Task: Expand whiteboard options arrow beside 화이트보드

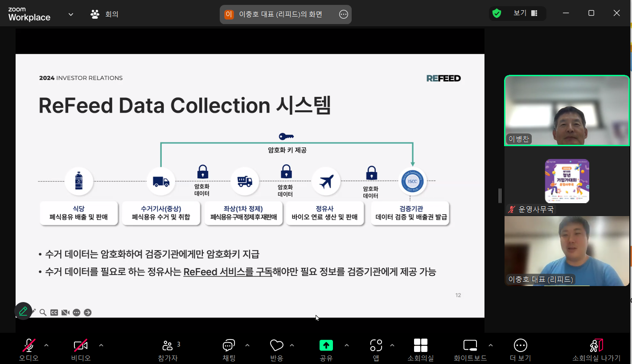Action: [x=491, y=345]
